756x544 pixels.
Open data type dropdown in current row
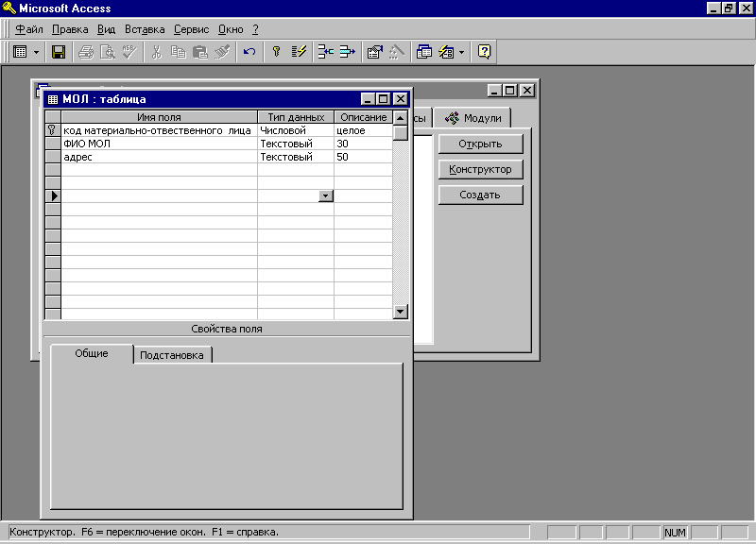[326, 195]
